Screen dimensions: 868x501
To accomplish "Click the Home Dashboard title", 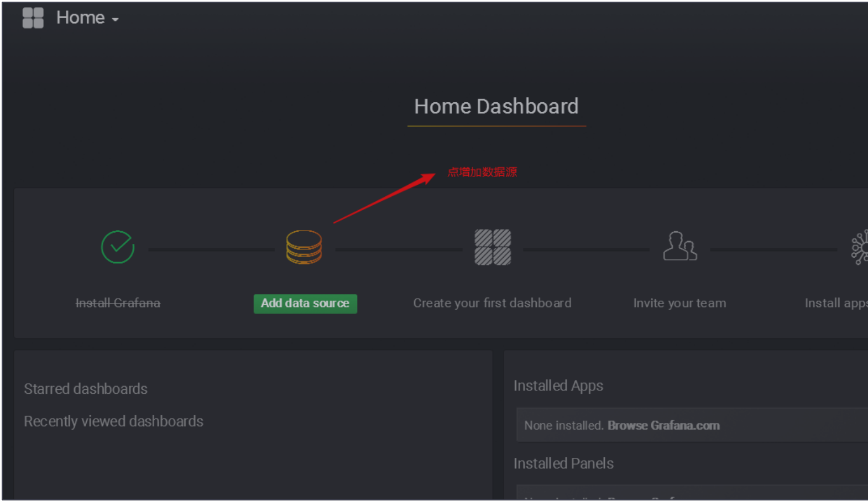I will (496, 106).
